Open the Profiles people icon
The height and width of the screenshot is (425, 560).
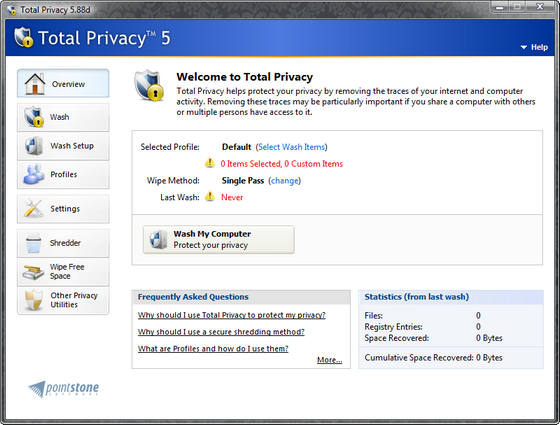pos(34,174)
